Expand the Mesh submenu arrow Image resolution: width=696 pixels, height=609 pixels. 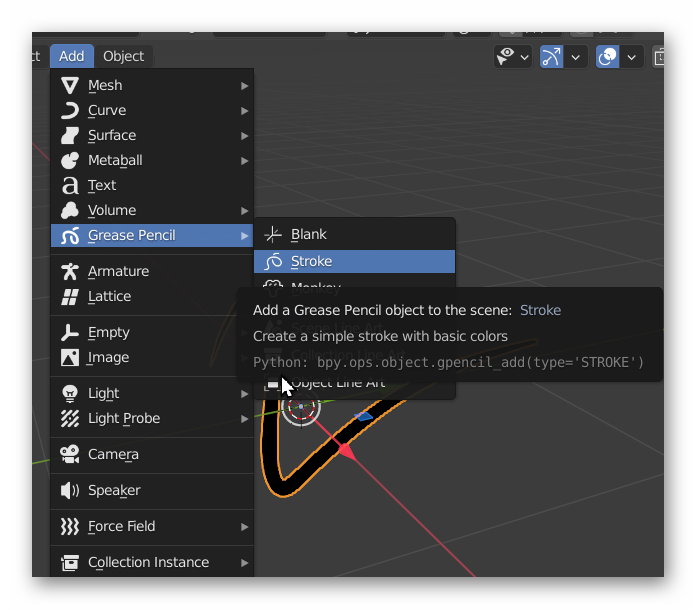[x=244, y=86]
